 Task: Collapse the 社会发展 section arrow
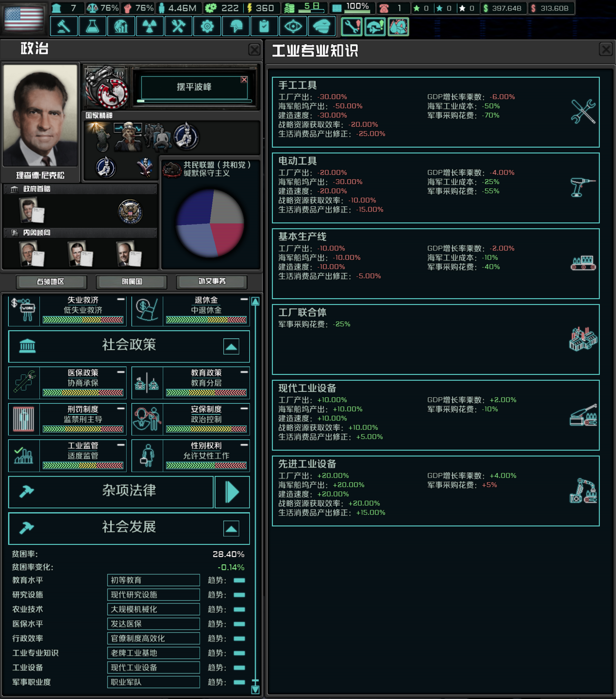pos(231,529)
